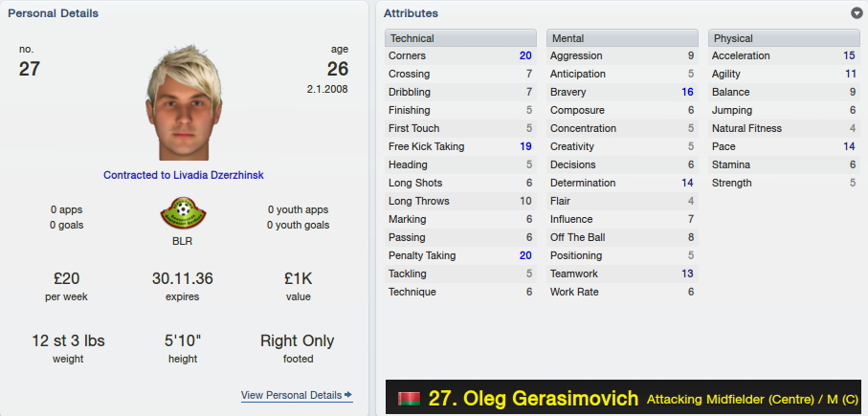Click the Acceleration attribute row
868x416 pixels.
pos(784,55)
